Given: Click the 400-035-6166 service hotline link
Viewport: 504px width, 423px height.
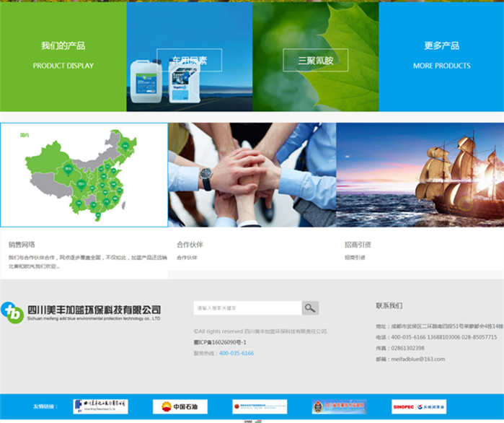Looking at the screenshot, I should point(236,354).
